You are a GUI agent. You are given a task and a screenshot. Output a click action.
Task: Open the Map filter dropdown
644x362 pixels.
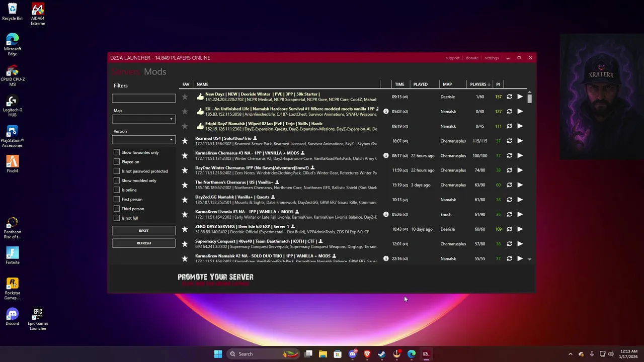pyautogui.click(x=144, y=119)
